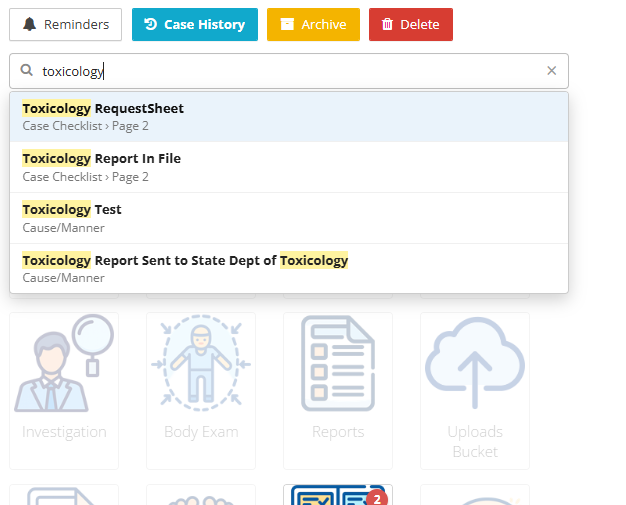
Task: Choose Toxicology Test search result
Action: coord(289,218)
